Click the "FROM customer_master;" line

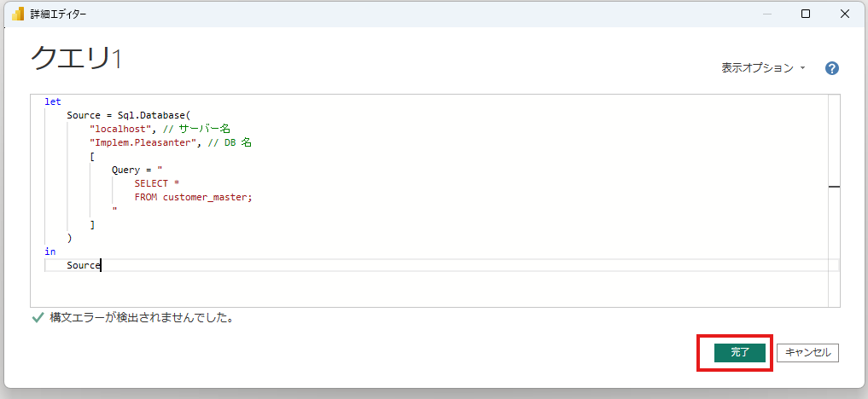[x=193, y=197]
